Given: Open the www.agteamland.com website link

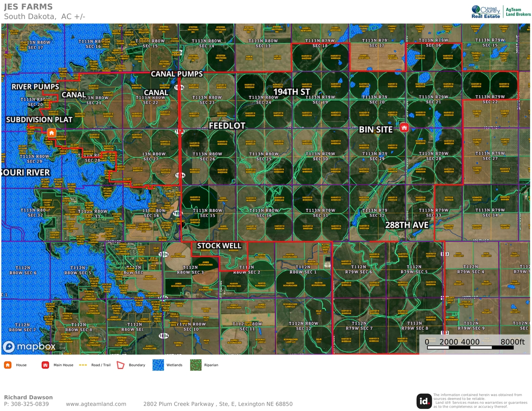Looking at the screenshot, I should tap(96, 404).
